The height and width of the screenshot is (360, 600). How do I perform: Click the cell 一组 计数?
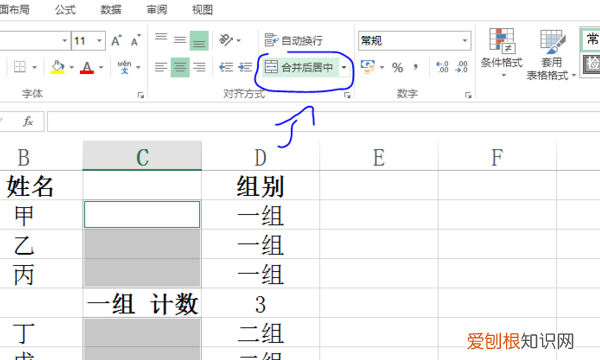142,303
